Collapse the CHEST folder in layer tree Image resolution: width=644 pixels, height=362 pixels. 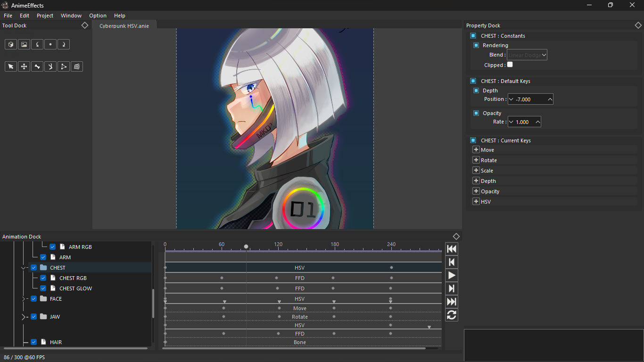click(x=23, y=268)
